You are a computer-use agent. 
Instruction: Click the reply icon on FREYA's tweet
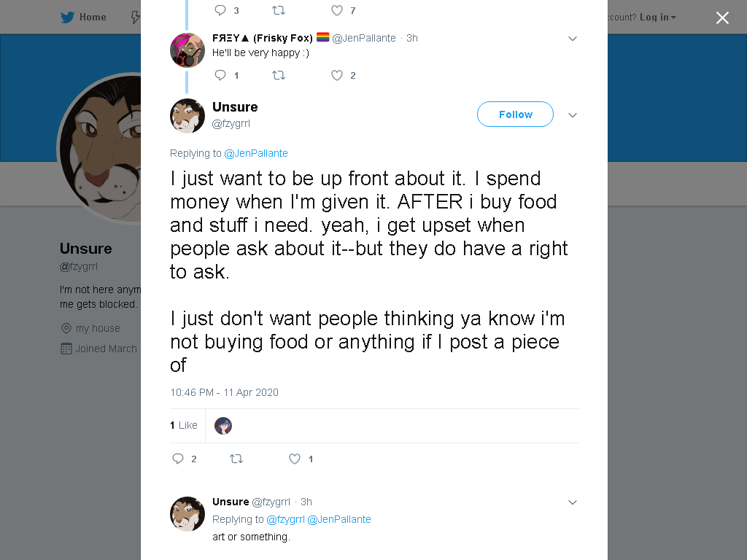[220, 75]
